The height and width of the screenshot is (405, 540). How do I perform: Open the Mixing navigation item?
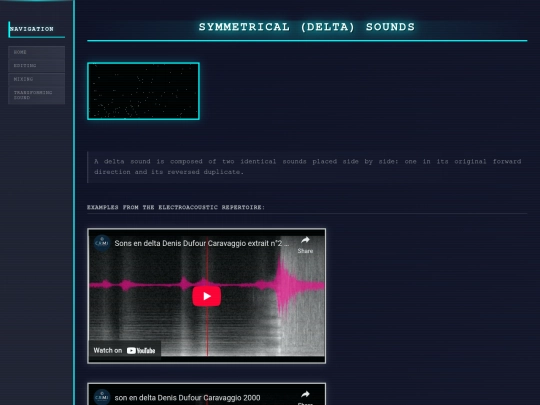click(x=36, y=79)
